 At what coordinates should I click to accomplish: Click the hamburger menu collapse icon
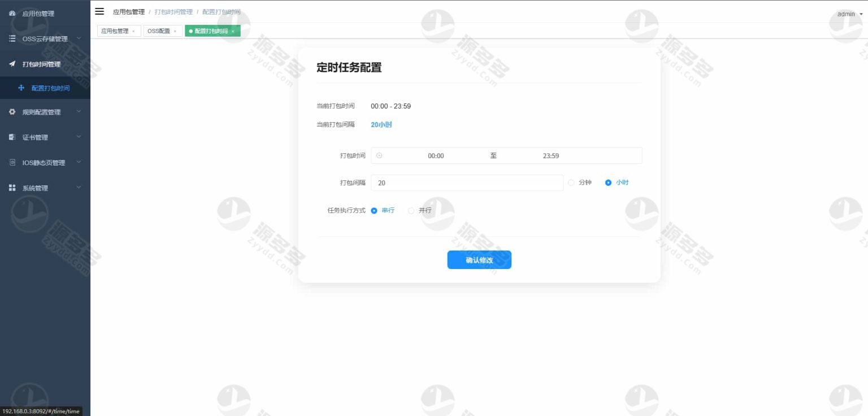point(99,11)
